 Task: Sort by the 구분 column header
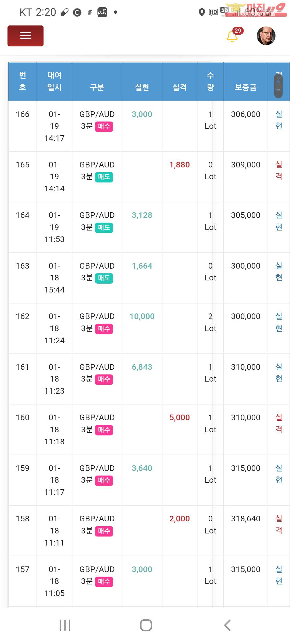pyautogui.click(x=97, y=87)
